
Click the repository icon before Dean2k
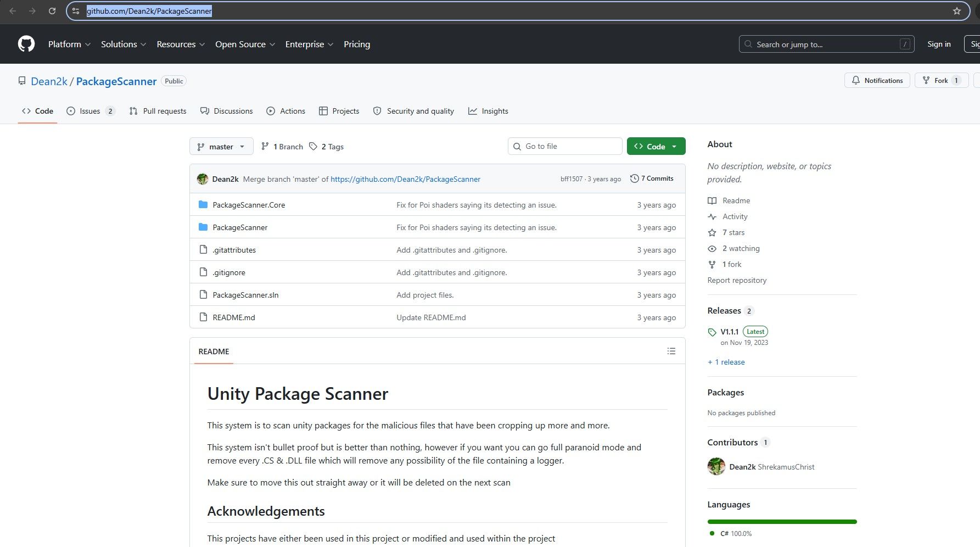22,81
